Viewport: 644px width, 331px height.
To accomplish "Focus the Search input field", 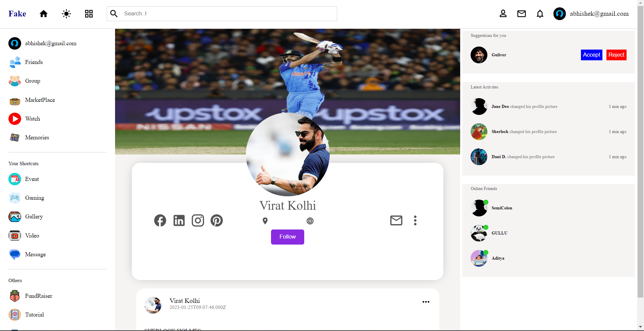I will pyautogui.click(x=222, y=14).
